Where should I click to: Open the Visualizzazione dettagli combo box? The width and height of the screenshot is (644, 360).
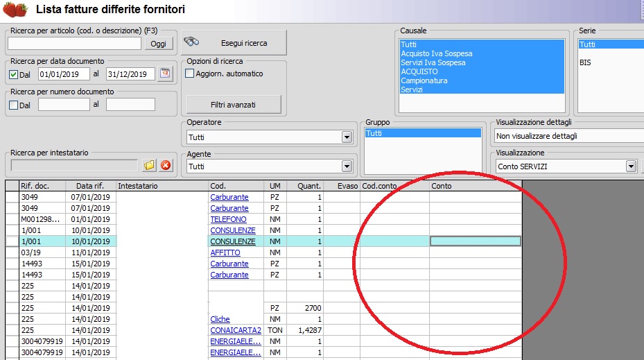[x=569, y=136]
